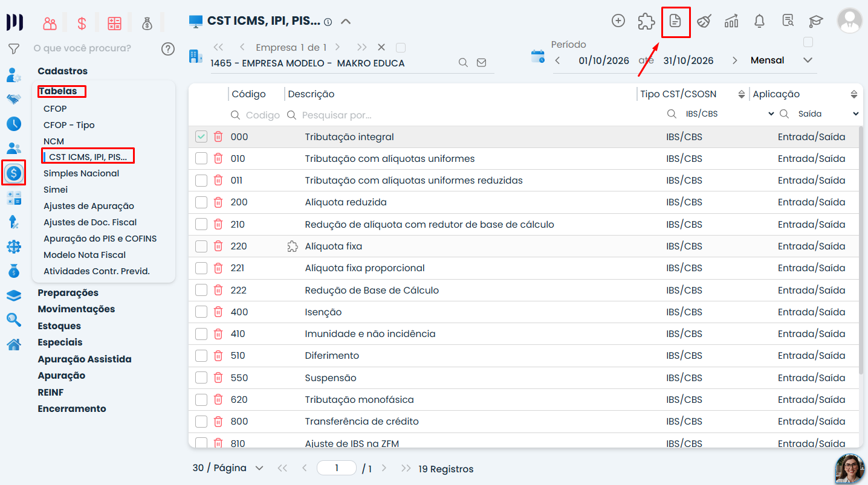Click the bar chart analytics icon
Image resolution: width=868 pixels, height=485 pixels.
click(x=731, y=21)
